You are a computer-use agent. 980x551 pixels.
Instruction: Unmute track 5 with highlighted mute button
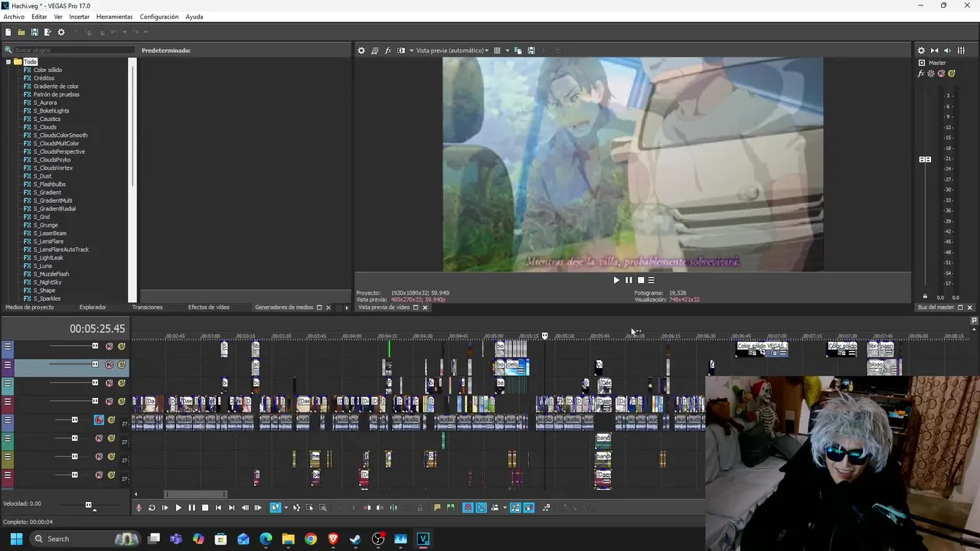pyautogui.click(x=99, y=420)
